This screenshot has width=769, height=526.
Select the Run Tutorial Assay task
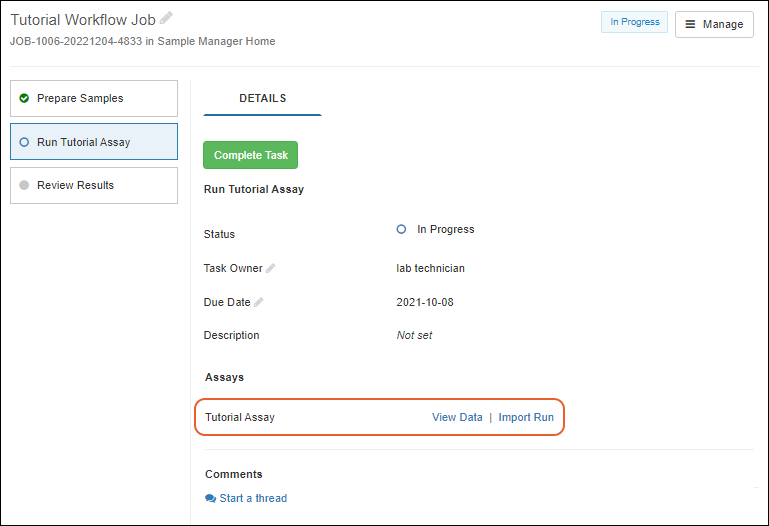[93, 142]
